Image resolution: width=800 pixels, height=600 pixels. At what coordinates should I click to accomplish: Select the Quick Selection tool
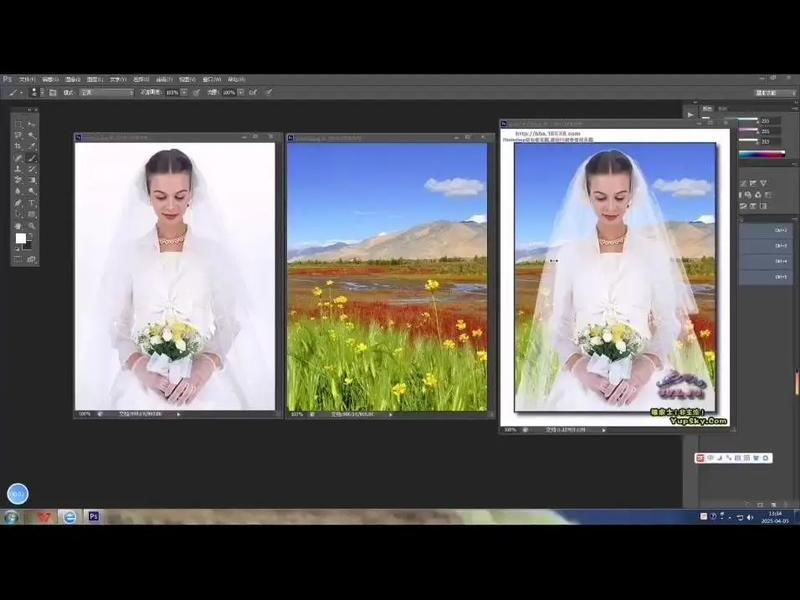click(32, 135)
